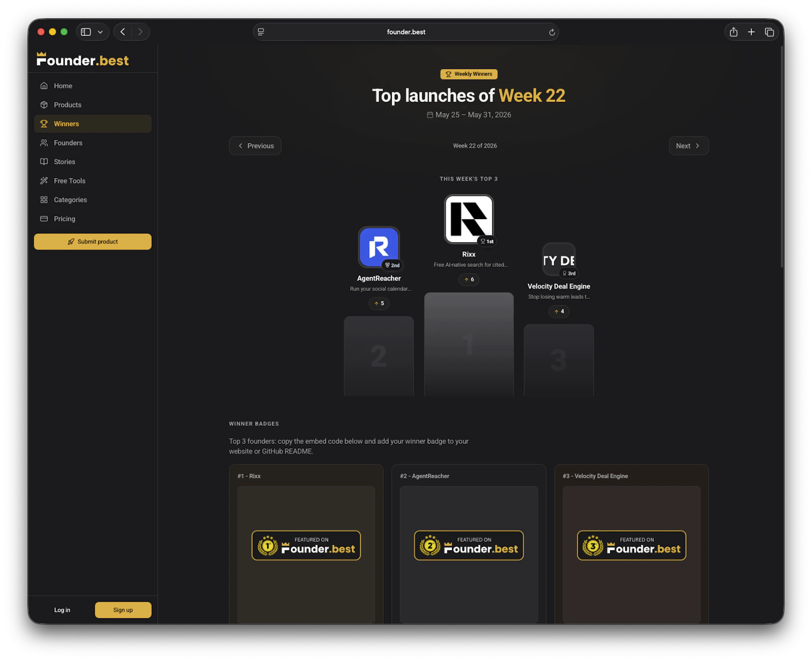Open a new tab
Screen dimensions: 812x661
point(752,32)
